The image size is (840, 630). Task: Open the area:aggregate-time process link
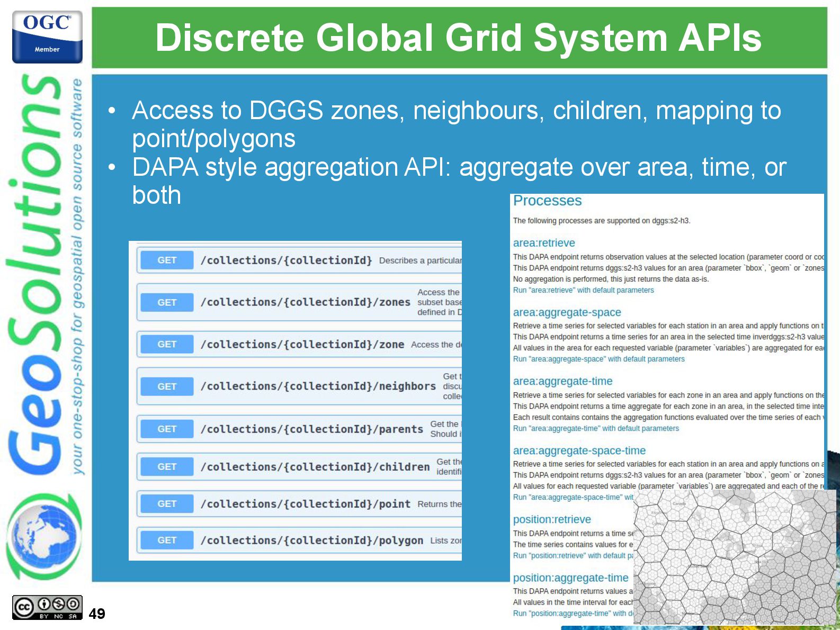[562, 381]
